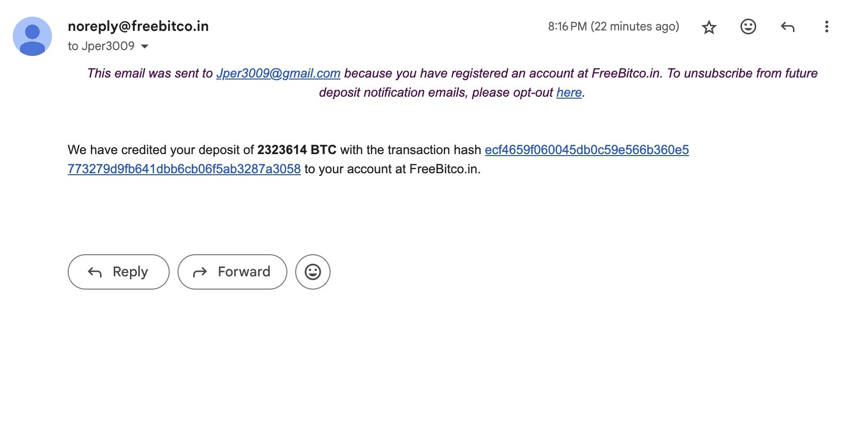This screenshot has width=868, height=427.
Task: Click the bold 2323614 BTC amount
Action: (297, 150)
